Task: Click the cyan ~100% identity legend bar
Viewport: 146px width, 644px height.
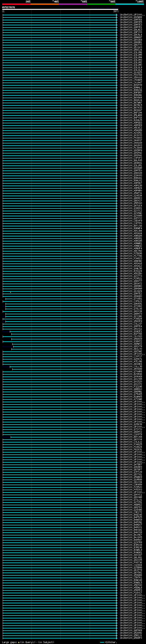Action: pos(130,4)
